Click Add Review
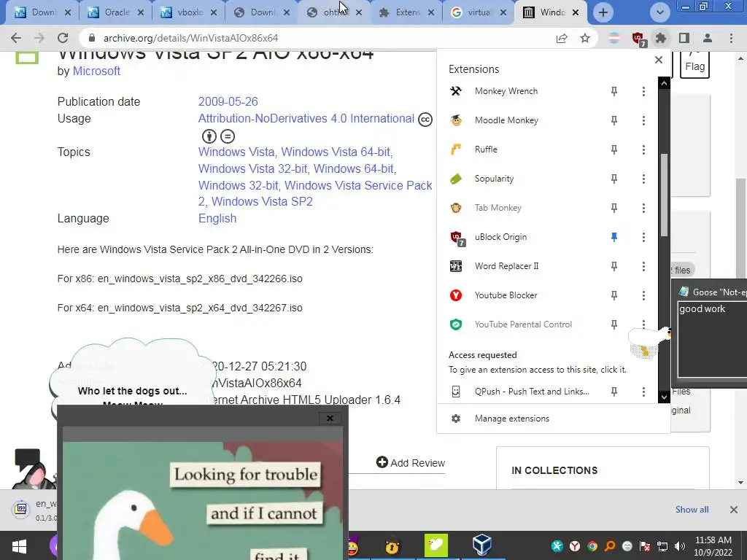Viewport: 747px width, 560px height. [410, 462]
